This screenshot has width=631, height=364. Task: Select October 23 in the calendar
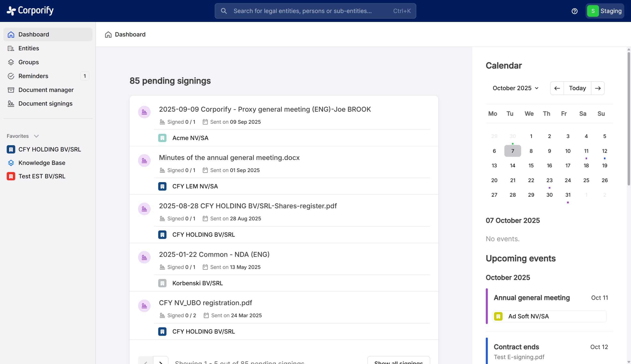[x=549, y=180]
